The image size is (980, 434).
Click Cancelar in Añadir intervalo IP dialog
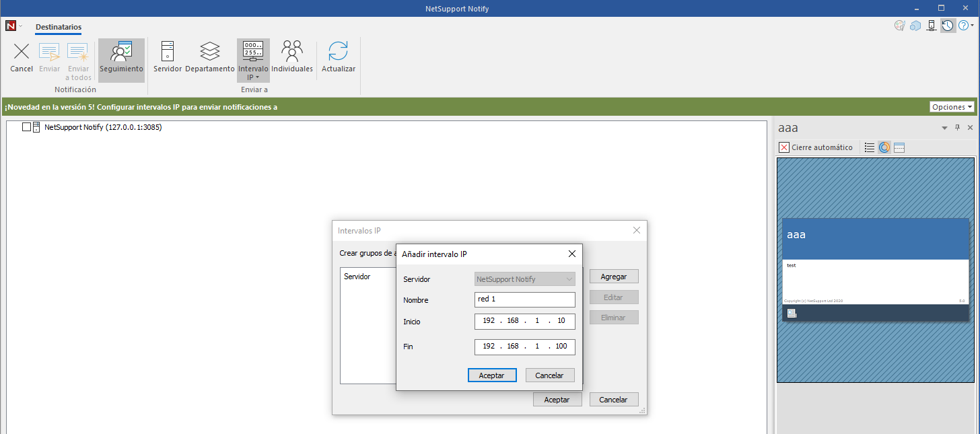(550, 375)
